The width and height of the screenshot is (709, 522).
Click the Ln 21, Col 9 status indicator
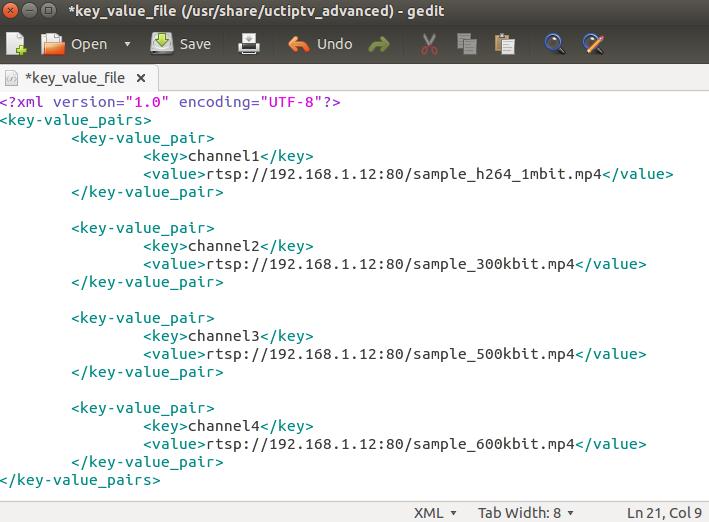point(664,513)
